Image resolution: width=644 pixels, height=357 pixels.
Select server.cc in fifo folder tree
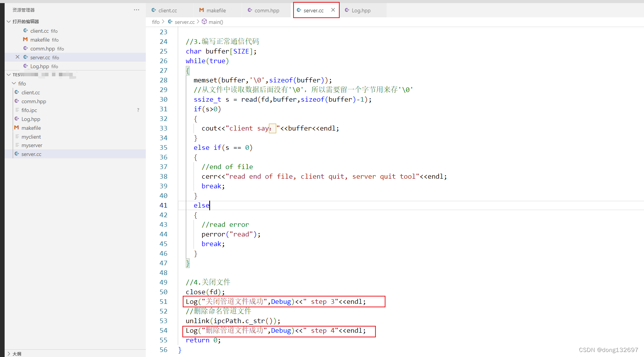click(75, 154)
